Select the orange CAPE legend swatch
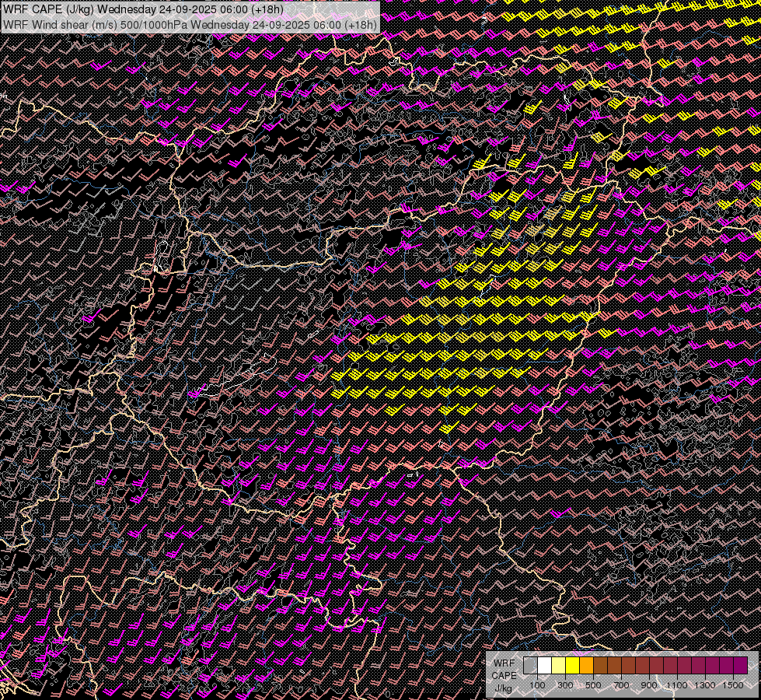 coord(586,666)
